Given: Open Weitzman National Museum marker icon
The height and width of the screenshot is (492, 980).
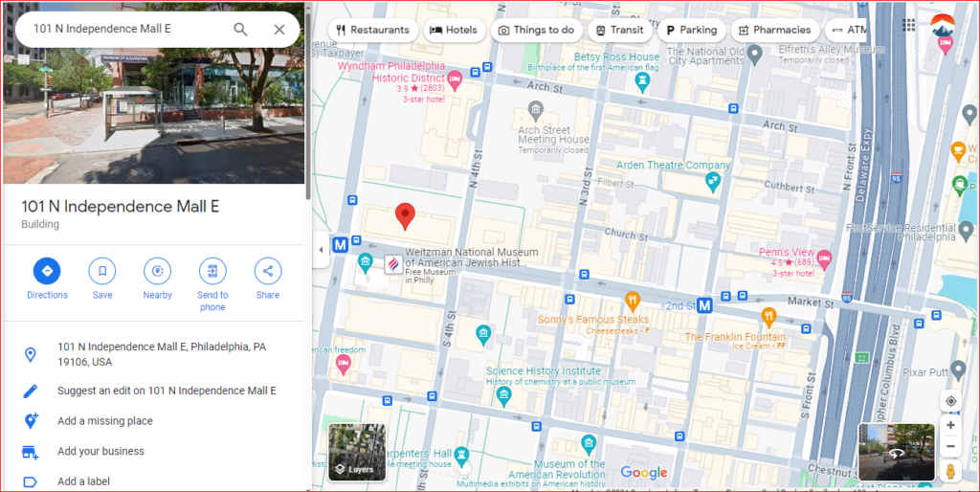Looking at the screenshot, I should [393, 264].
